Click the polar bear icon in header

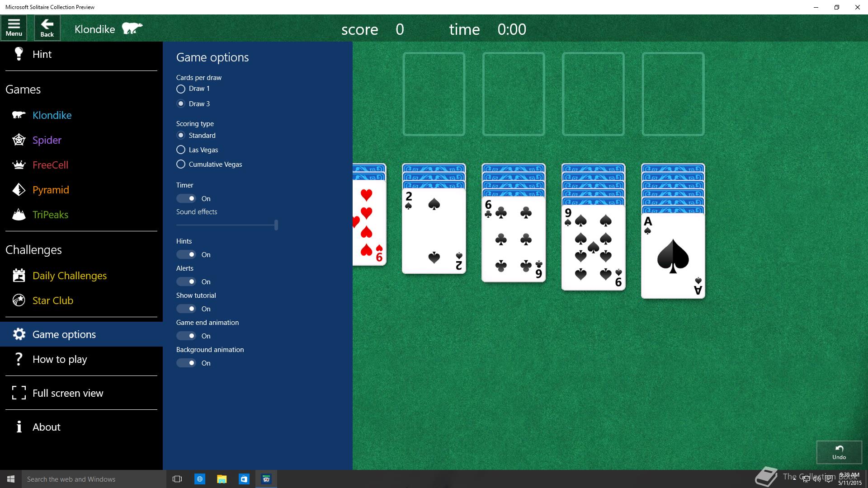(x=132, y=29)
